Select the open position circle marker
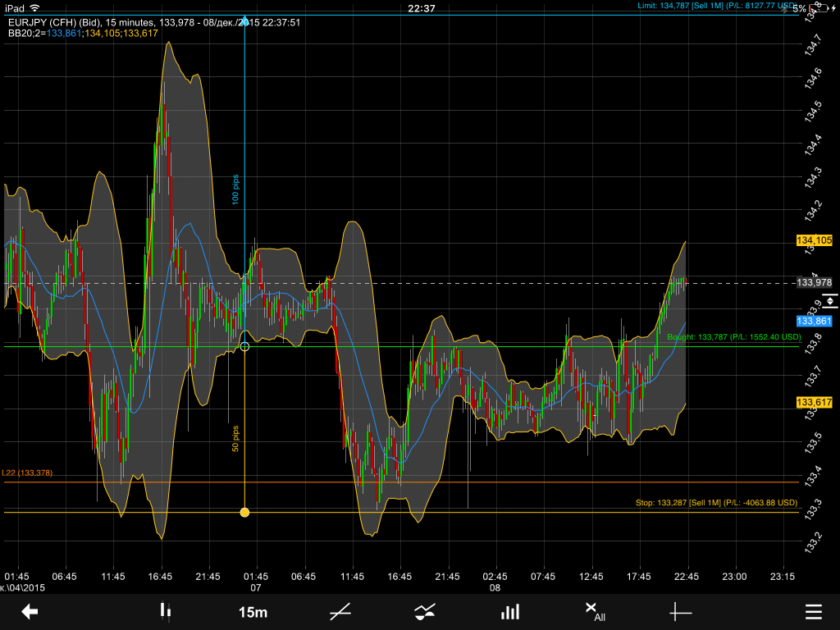The width and height of the screenshot is (840, 630). 244,347
